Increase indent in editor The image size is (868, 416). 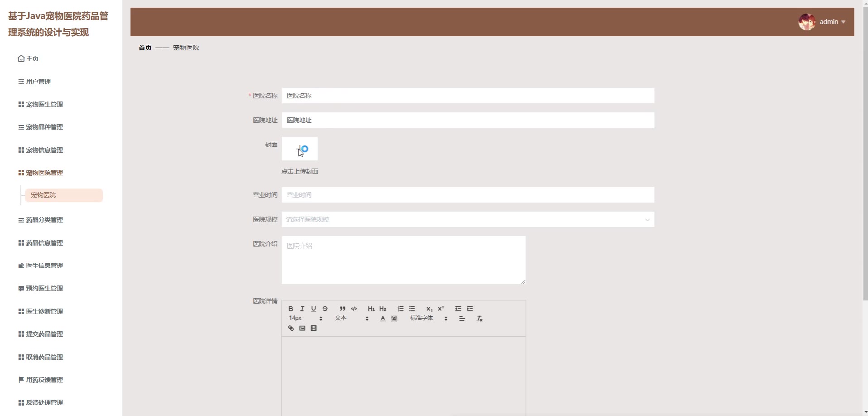coord(470,309)
